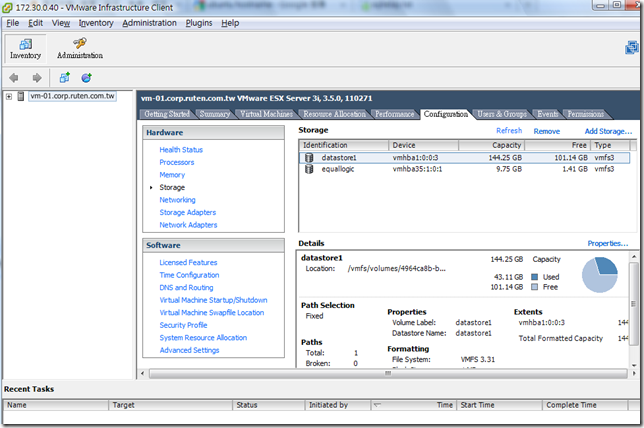Viewport: 644px width, 428px height.
Task: Open the Edit menu
Action: 35,23
